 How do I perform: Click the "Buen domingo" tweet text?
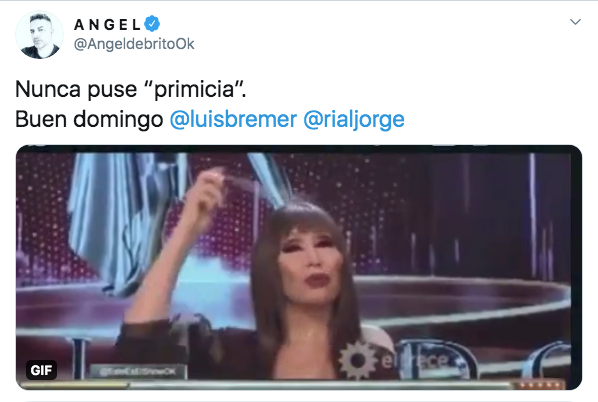[x=89, y=120]
